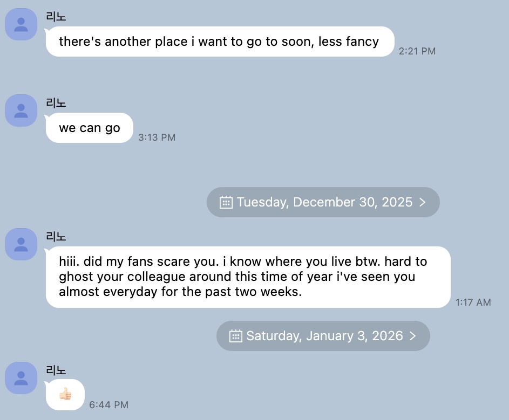509x420 pixels.
Task: Open the Saturday, January 3, 2026 date label
Action: coord(324,336)
